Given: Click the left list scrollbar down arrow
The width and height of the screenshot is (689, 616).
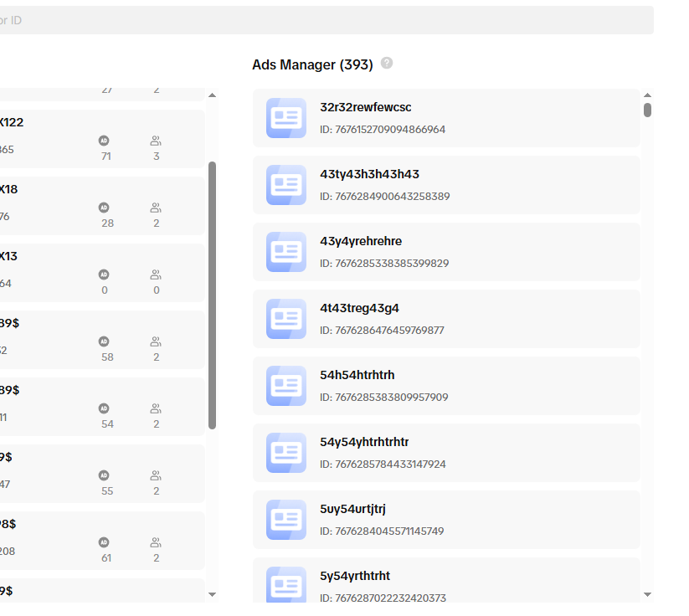Looking at the screenshot, I should tap(213, 594).
